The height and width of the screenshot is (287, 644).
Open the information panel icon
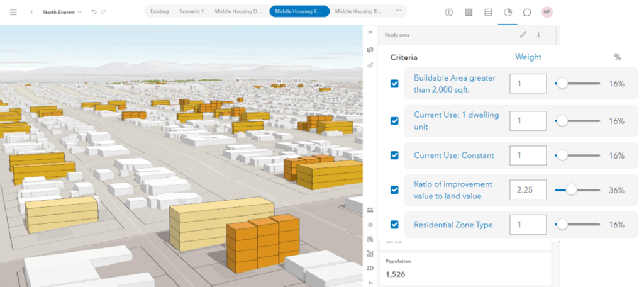click(449, 12)
